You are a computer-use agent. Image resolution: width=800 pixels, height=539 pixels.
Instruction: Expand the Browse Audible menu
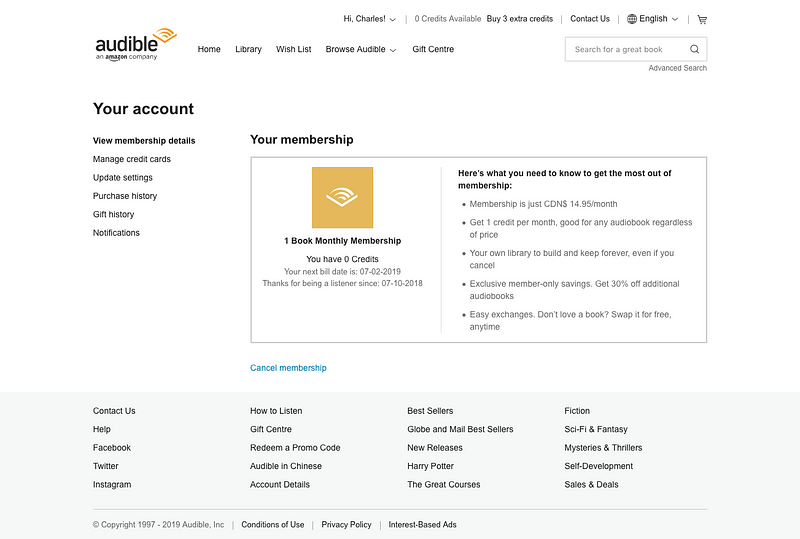360,49
